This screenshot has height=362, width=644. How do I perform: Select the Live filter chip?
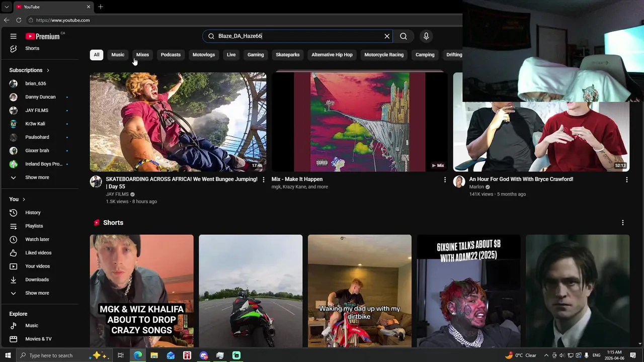pos(231,55)
